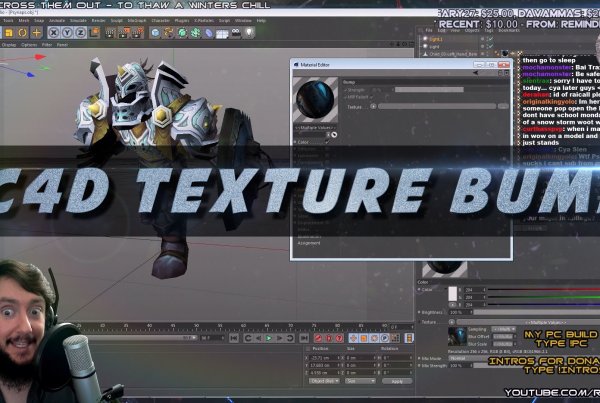This screenshot has height=403, width=600.
Task: Select the Scale tool in the toolbar
Action: pyautogui.click(x=8, y=33)
